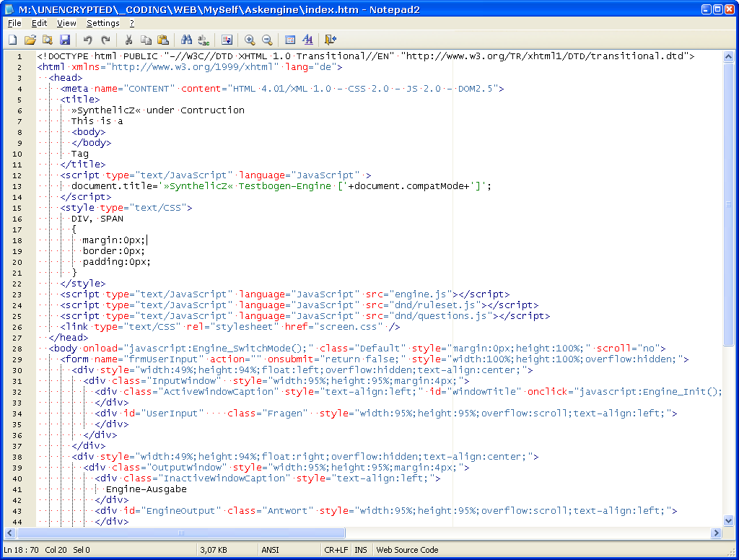The image size is (739, 560).
Task: Click the vertical scrollbar down arrow
Action: coord(729,521)
